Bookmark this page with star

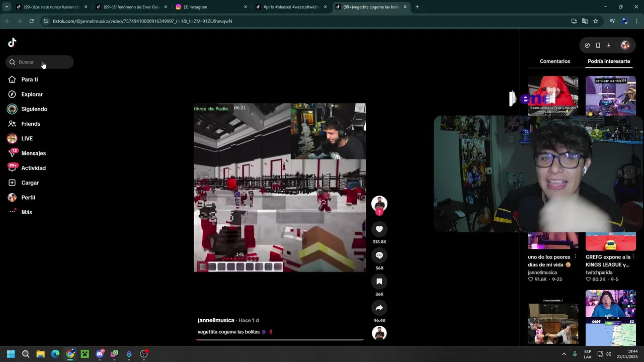(x=596, y=21)
